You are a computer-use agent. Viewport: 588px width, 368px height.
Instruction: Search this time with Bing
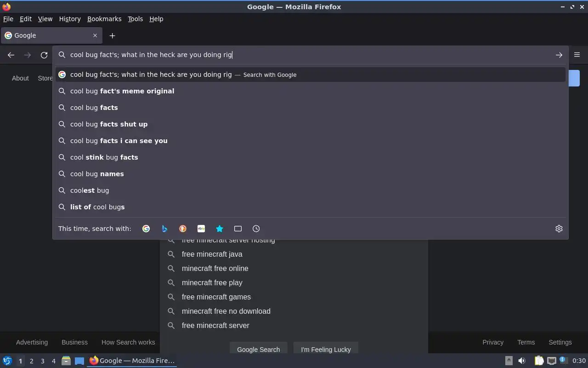tap(164, 229)
